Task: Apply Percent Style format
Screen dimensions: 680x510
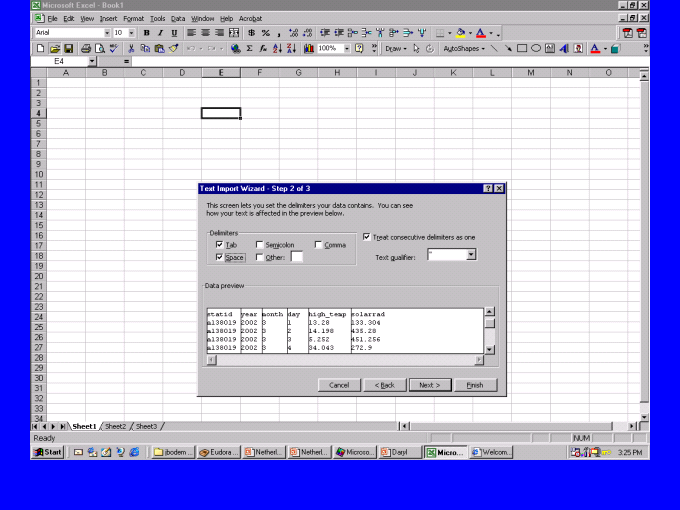Action: click(x=266, y=33)
